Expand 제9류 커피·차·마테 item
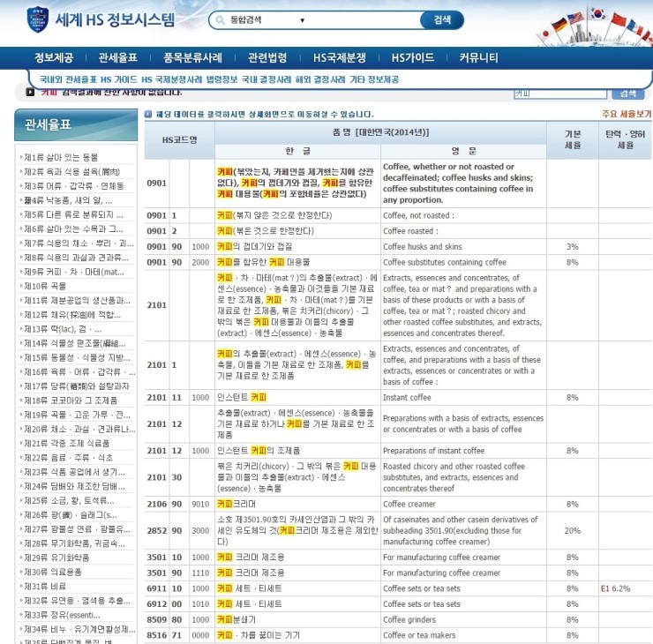Image resolution: width=653 pixels, height=644 pixels. pos(74,273)
